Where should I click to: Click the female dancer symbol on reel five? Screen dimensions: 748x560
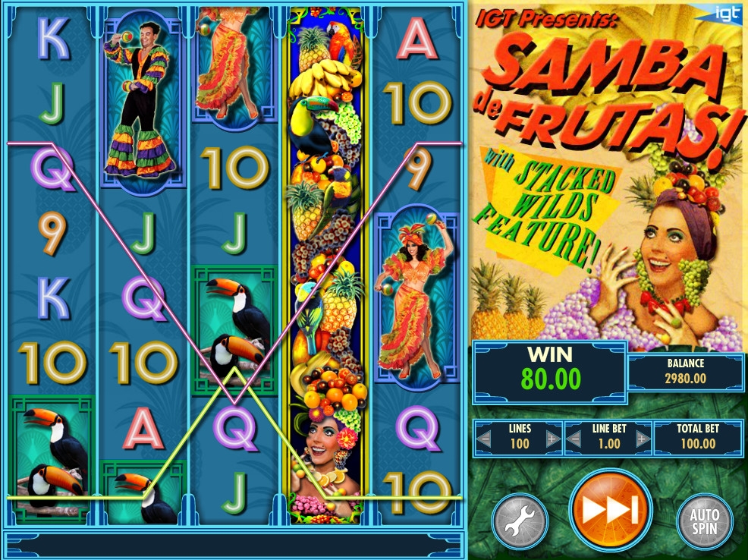click(416, 297)
